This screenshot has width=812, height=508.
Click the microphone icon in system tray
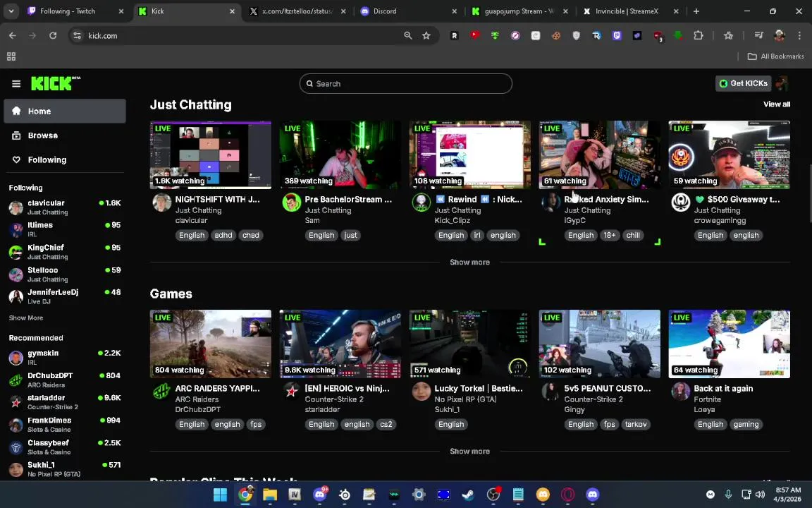point(728,495)
